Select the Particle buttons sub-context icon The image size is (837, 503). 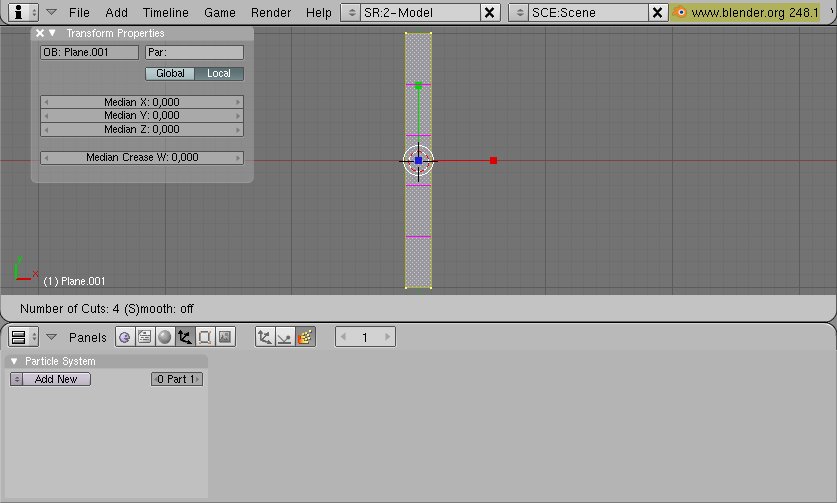point(305,337)
